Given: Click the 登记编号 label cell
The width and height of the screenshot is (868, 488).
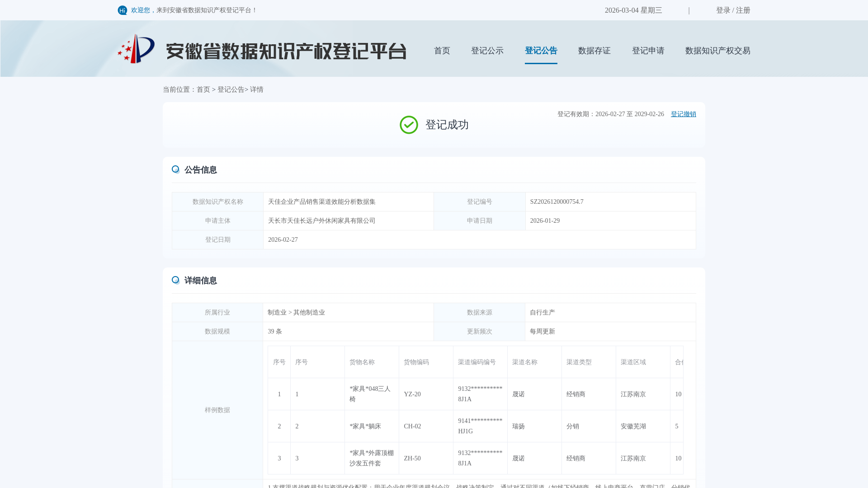Looking at the screenshot, I should [x=480, y=202].
